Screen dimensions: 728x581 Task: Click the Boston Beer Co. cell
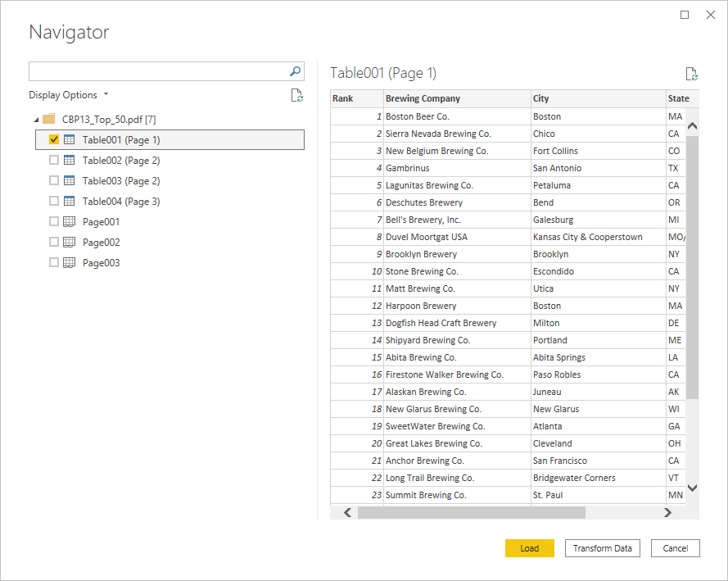coord(457,116)
